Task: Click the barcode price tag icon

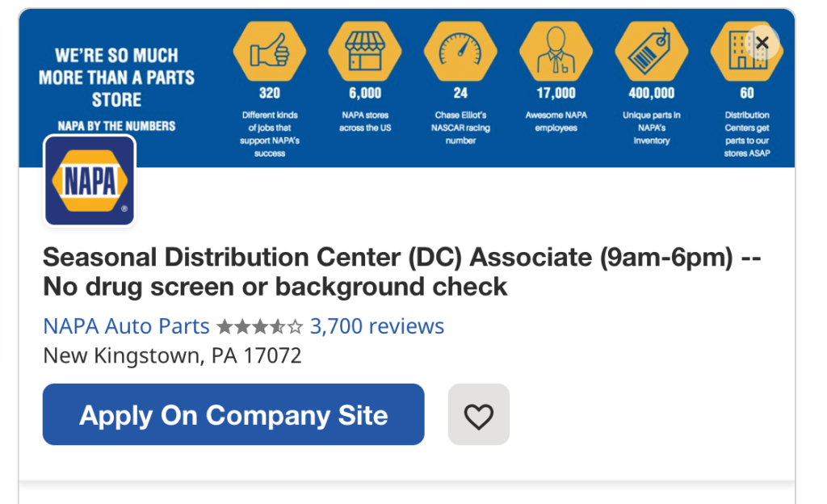Action: coord(652,51)
